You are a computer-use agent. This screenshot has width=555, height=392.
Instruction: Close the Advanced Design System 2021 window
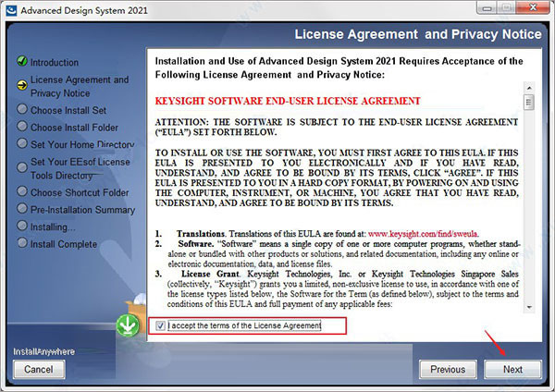pos(533,7)
